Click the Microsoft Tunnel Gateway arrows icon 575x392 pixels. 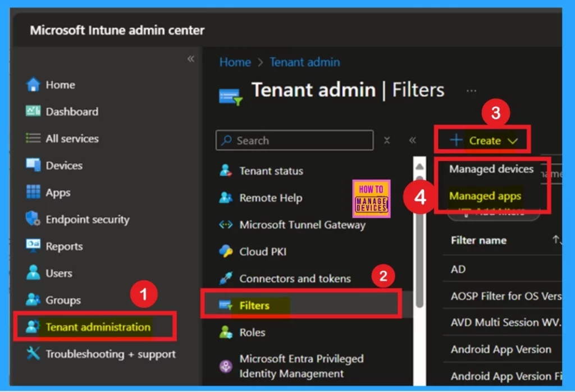[x=226, y=225]
